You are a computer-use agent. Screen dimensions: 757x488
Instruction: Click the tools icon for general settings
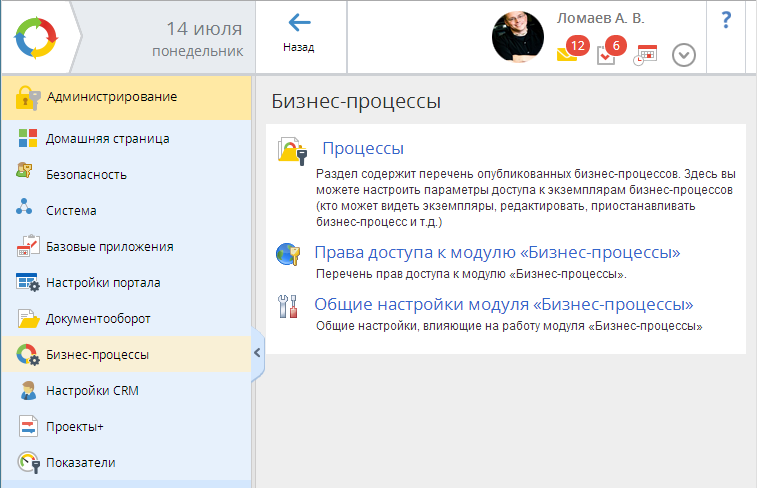(x=287, y=306)
